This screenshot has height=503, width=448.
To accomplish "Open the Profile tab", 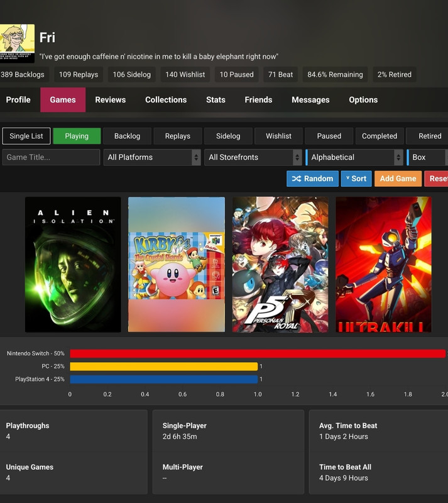I will coord(18,100).
